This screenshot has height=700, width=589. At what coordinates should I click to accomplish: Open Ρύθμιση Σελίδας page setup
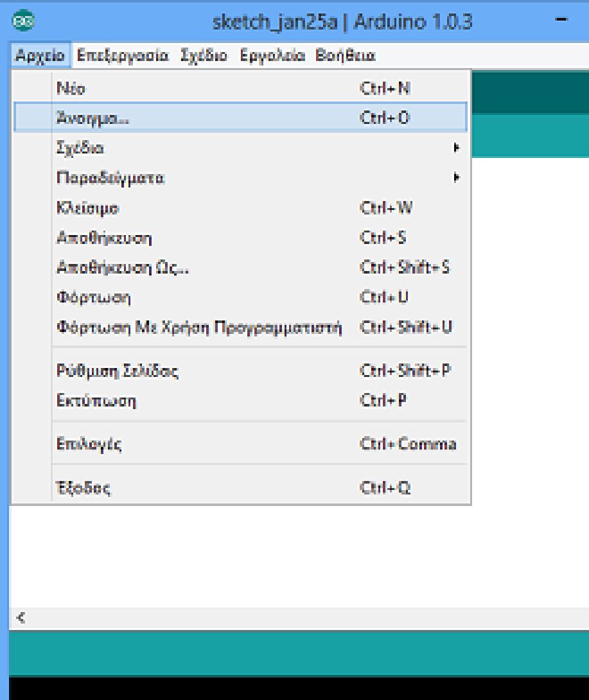(x=240, y=371)
